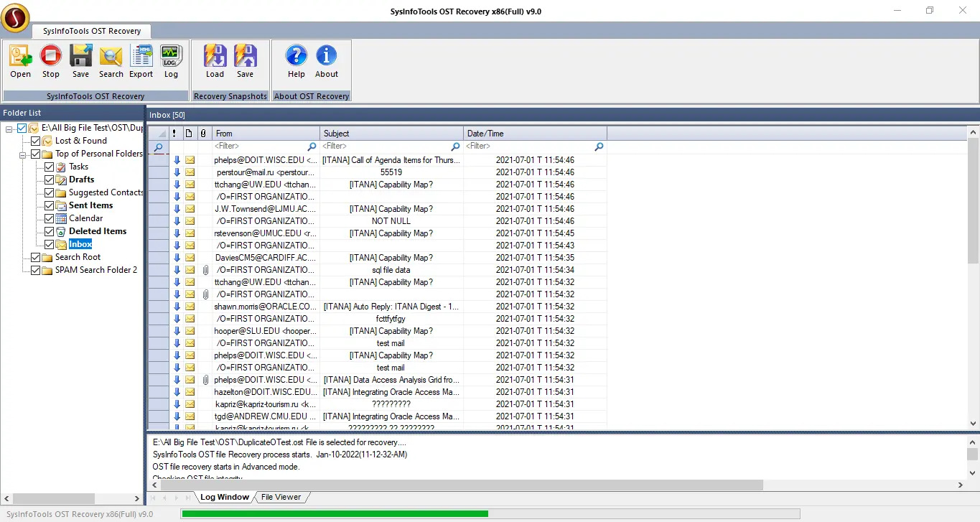The width and height of the screenshot is (980, 522).
Task: Switch to the File Viewer tab
Action: [x=281, y=497]
